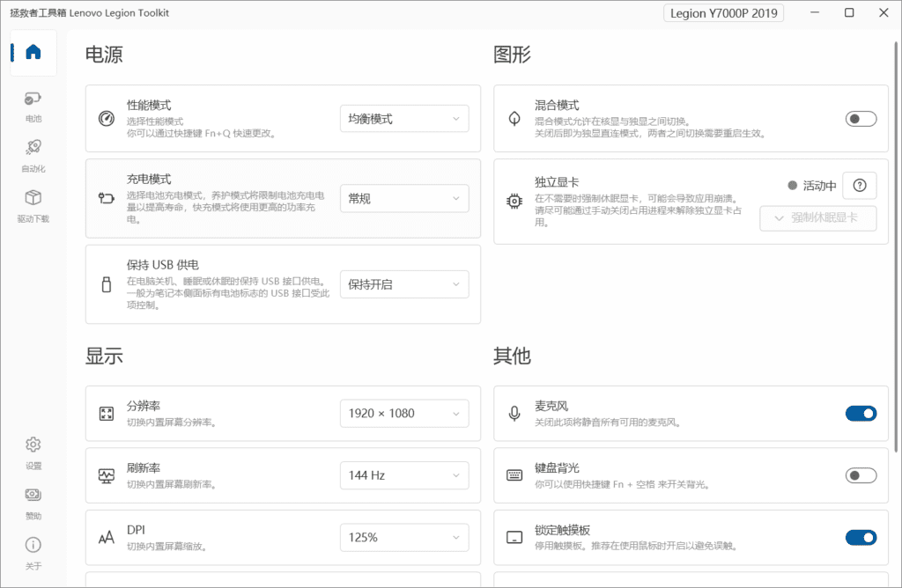The image size is (902, 588).
Task: Open the 分辨率 dropdown showing 1920 × 1080
Action: (404, 413)
